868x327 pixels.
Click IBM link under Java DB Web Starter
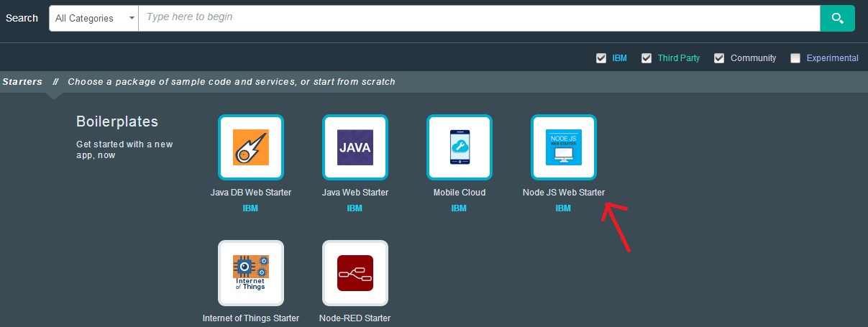(x=250, y=208)
